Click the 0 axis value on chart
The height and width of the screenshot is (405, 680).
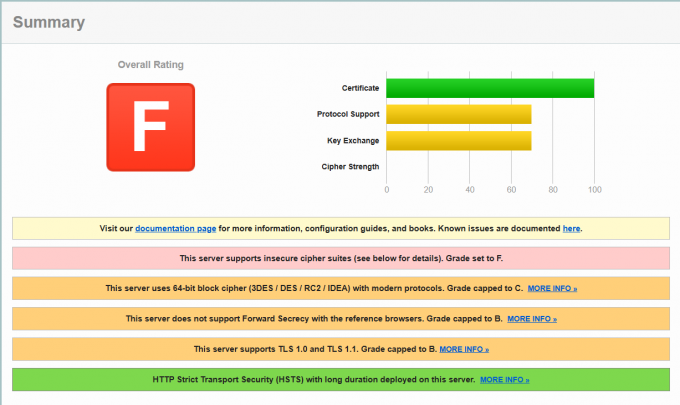click(x=386, y=189)
